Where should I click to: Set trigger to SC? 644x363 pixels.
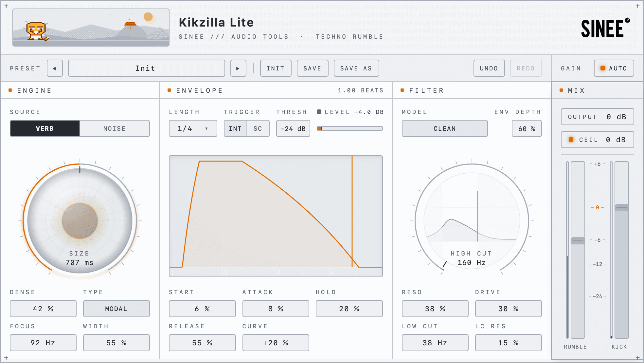[x=258, y=128]
